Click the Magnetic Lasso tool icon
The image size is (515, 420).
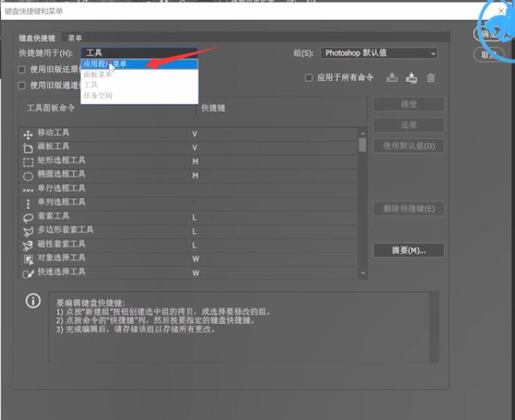coord(29,246)
